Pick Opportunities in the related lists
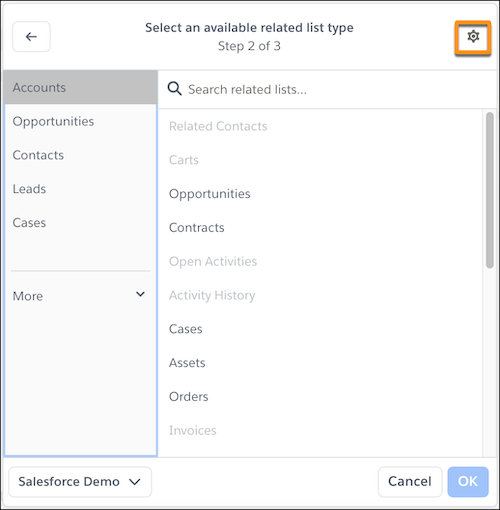 tap(210, 194)
